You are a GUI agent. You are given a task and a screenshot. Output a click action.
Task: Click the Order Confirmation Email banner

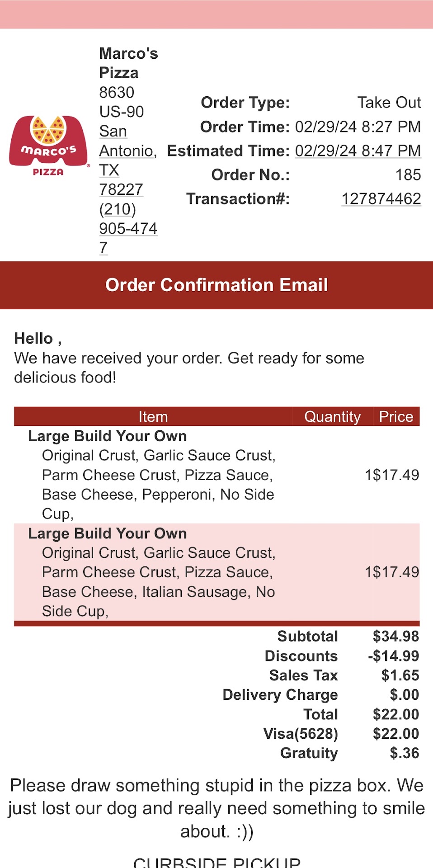pyautogui.click(x=216, y=285)
